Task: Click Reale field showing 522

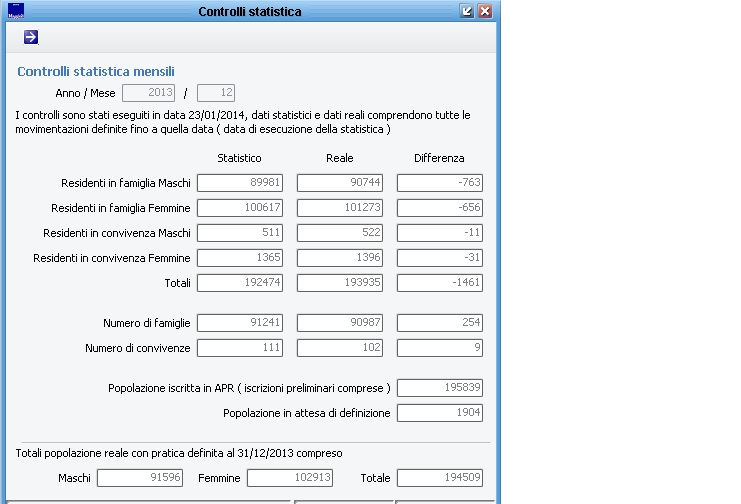Action: tap(340, 233)
